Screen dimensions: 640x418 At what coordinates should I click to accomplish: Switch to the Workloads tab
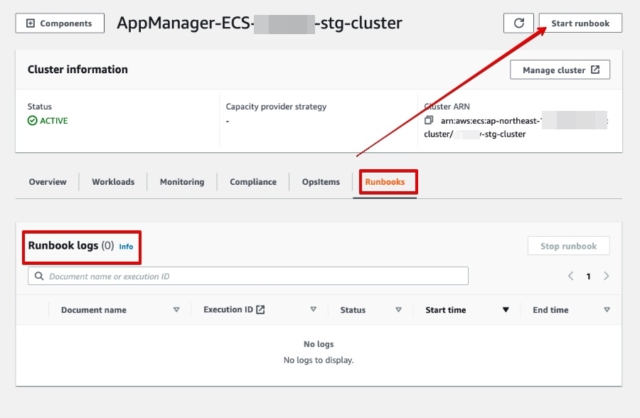pos(113,182)
